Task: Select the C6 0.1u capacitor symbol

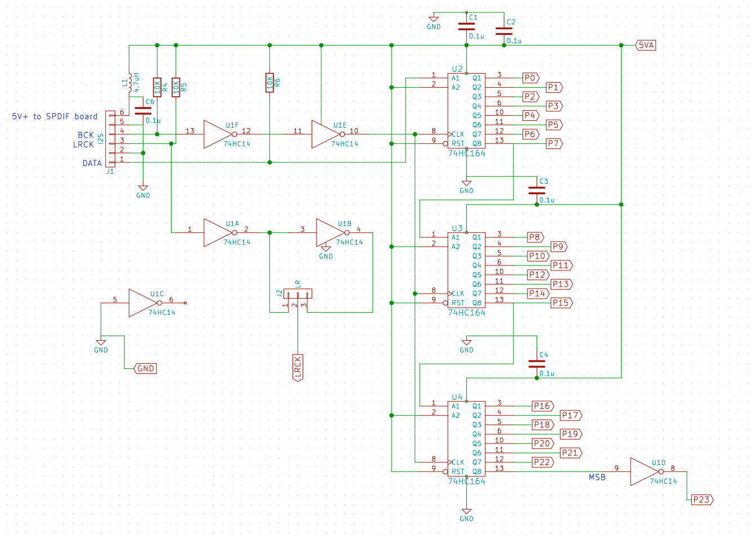Action: [x=143, y=110]
